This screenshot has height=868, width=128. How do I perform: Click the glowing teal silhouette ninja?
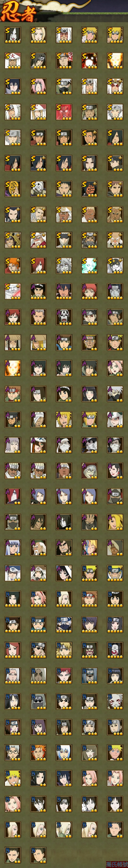pyautogui.click(x=90, y=266)
